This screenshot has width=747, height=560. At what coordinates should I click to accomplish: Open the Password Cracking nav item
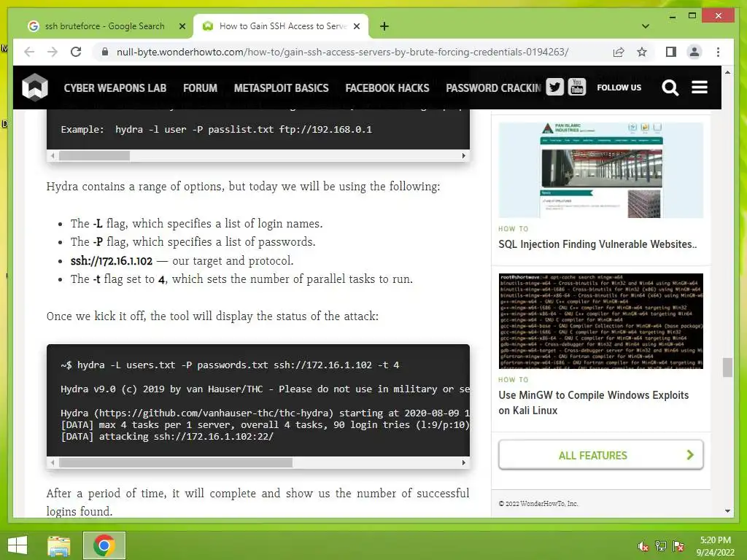point(494,88)
